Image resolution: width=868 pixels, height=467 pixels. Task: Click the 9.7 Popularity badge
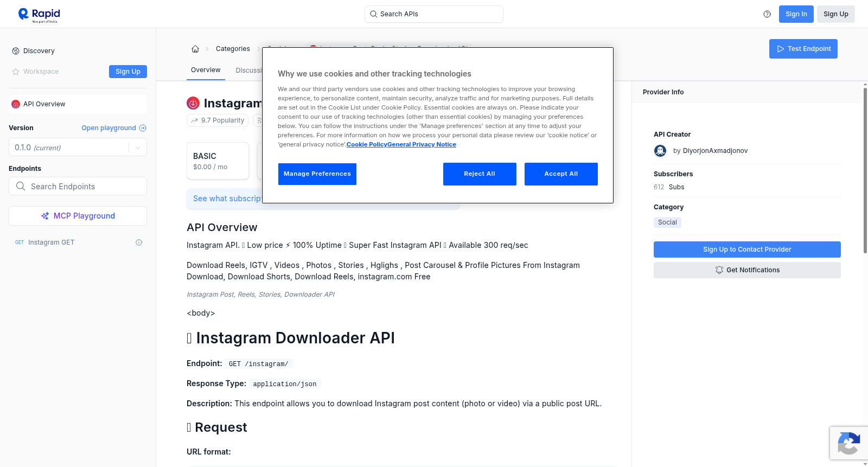218,120
